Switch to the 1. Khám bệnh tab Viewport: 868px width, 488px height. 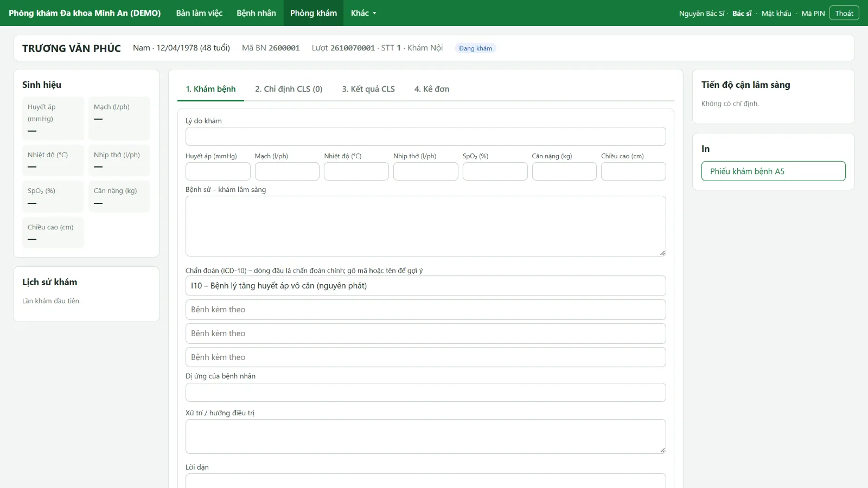coord(210,89)
